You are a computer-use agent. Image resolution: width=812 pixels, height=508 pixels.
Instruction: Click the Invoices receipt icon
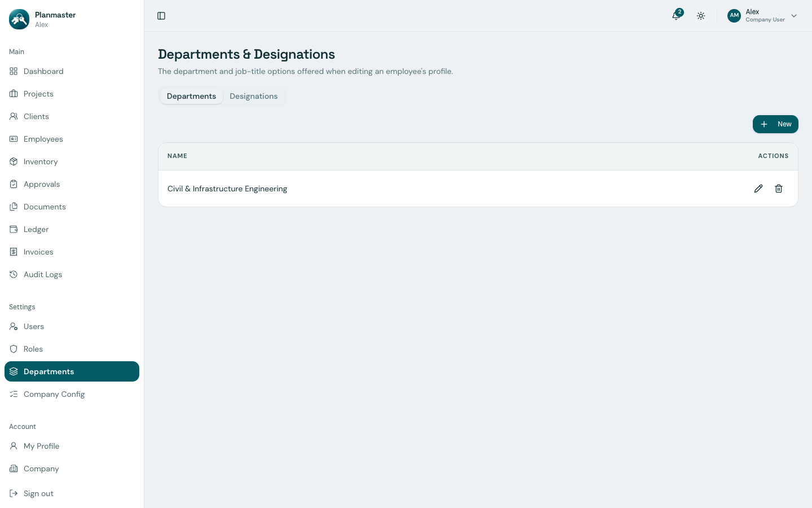tap(14, 252)
